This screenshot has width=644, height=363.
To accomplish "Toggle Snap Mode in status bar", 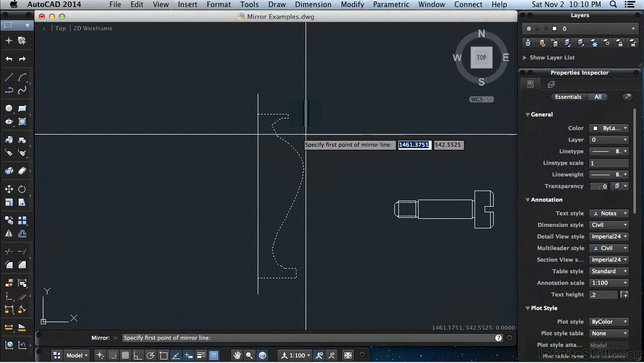I will click(112, 355).
